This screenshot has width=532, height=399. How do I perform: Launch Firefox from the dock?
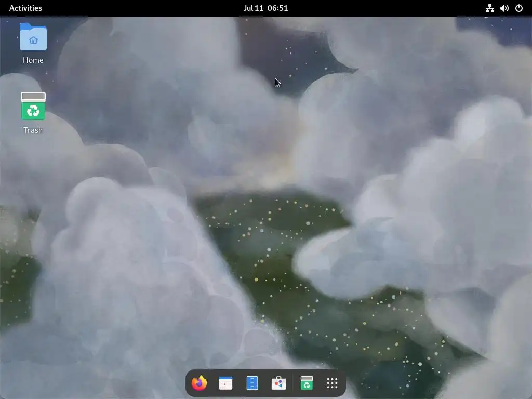(x=199, y=383)
